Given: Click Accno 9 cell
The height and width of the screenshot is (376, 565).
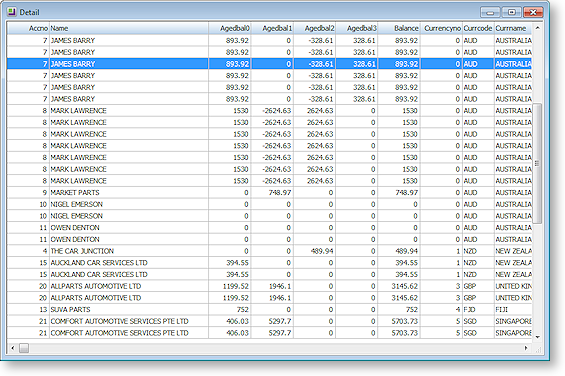Looking at the screenshot, I should point(28,193).
